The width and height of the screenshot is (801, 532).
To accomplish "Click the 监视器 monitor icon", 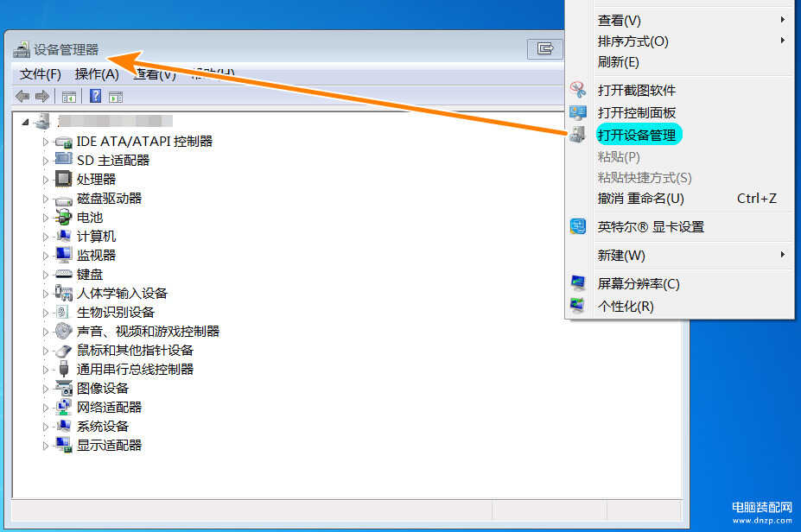I will [x=63, y=255].
